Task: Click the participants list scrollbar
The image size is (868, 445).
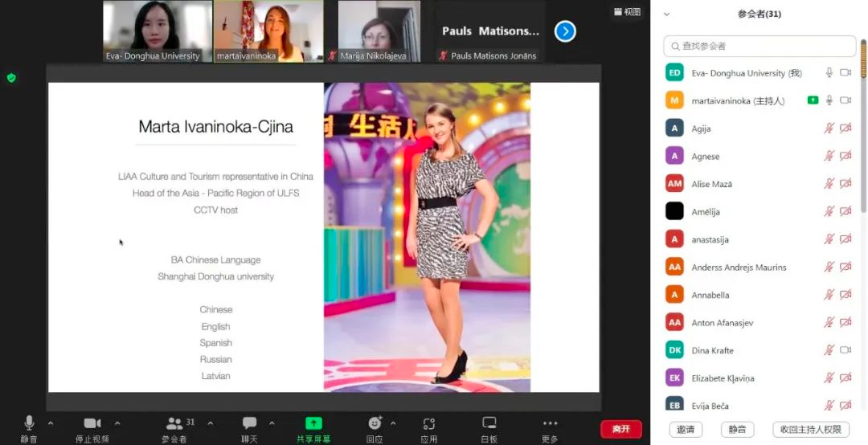Action: 863,125
